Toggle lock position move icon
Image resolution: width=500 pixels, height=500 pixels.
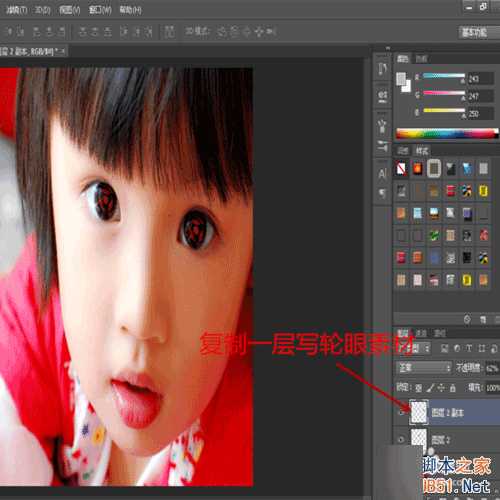[441, 388]
